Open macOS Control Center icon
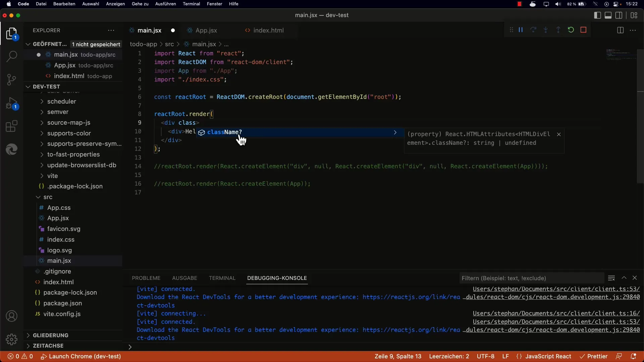This screenshot has height=362, width=644. [616, 4]
